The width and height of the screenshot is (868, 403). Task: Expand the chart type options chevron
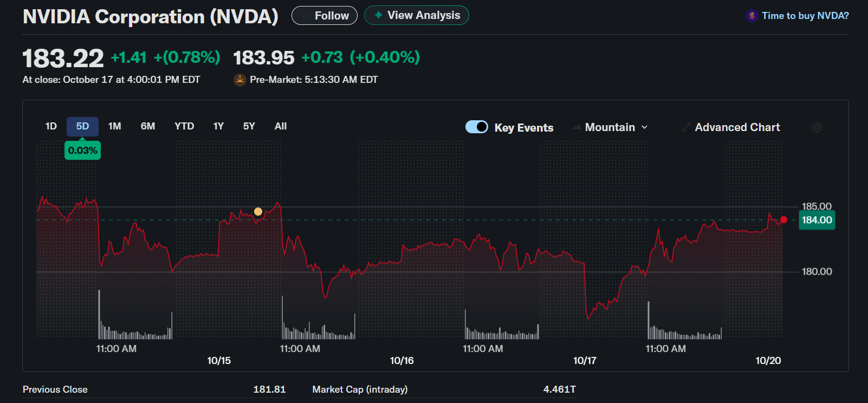644,127
